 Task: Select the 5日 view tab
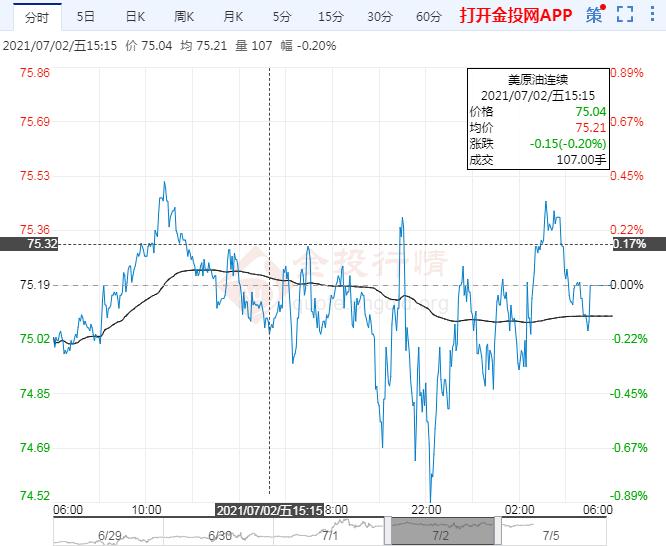coord(87,16)
